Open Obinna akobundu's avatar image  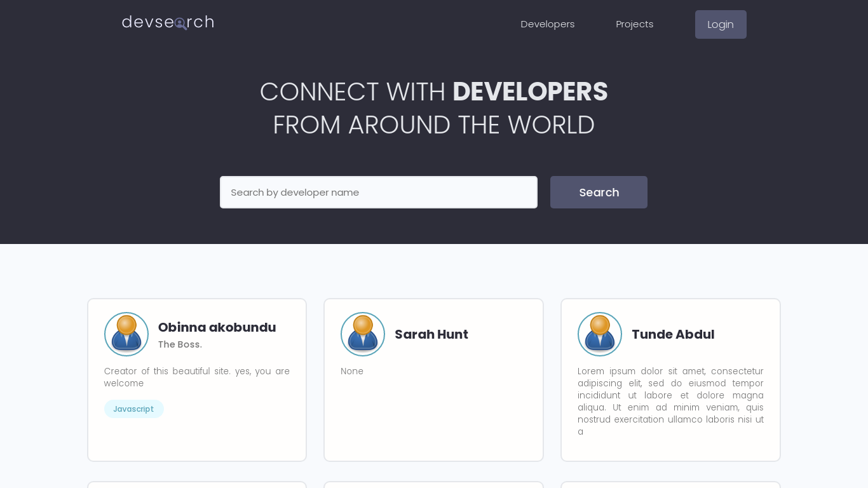pos(126,334)
